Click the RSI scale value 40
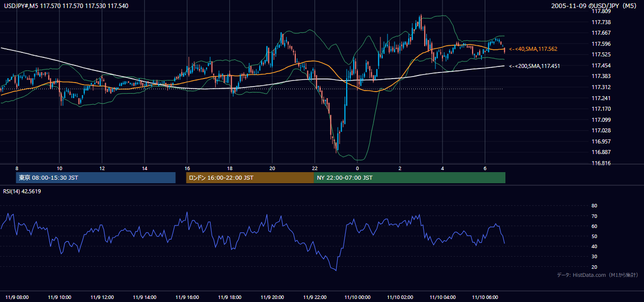The height and width of the screenshot is (302, 644). coord(594,246)
